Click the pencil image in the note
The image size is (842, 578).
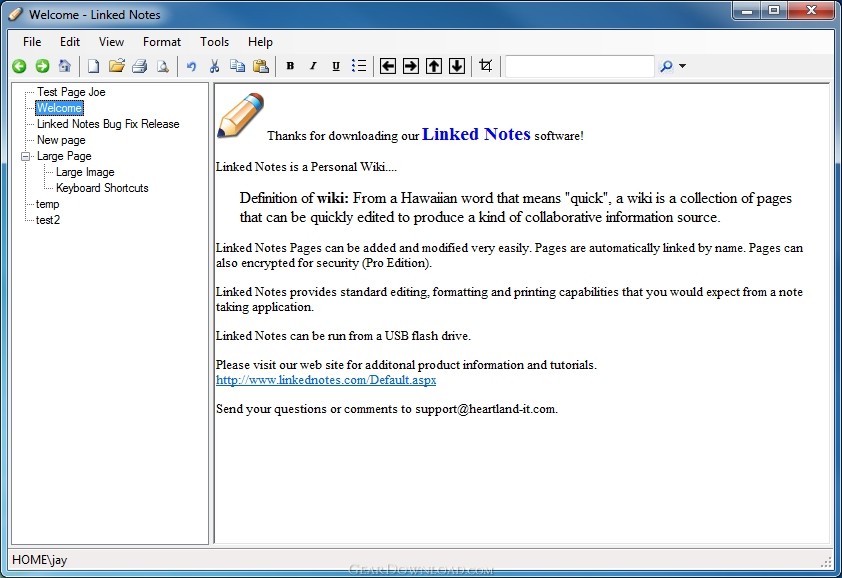click(x=240, y=115)
